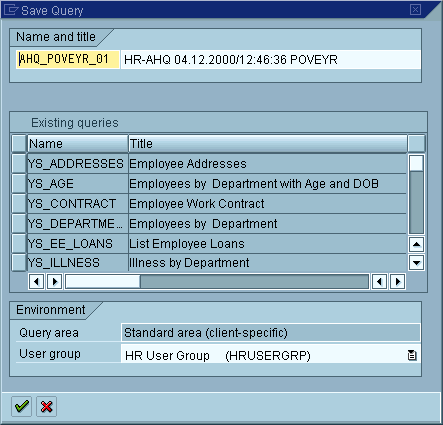Click vertical scrollbar up arrow
The image size is (443, 425).
416,244
